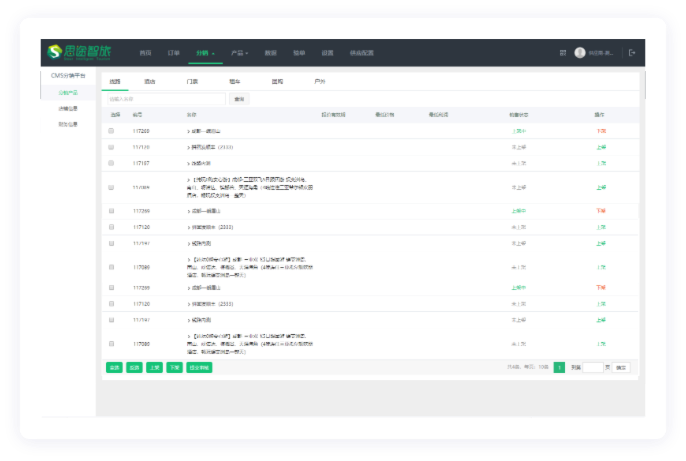Tick the checkbox for row 117200

(x=111, y=131)
